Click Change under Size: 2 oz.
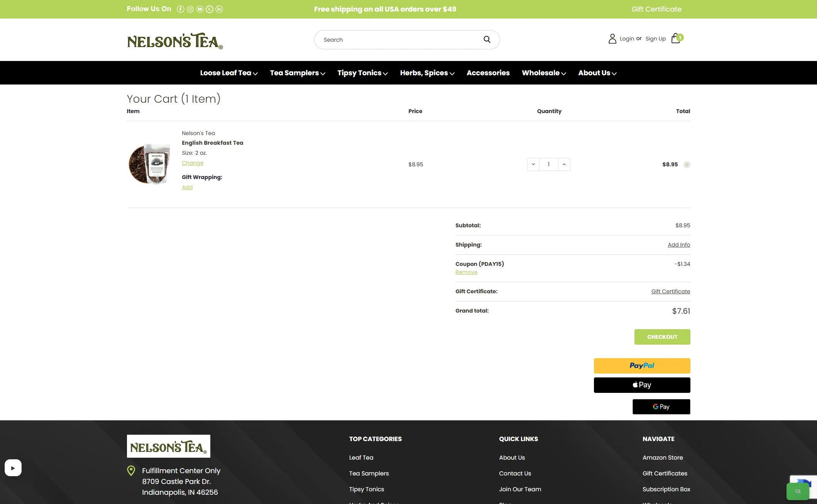 193,163
